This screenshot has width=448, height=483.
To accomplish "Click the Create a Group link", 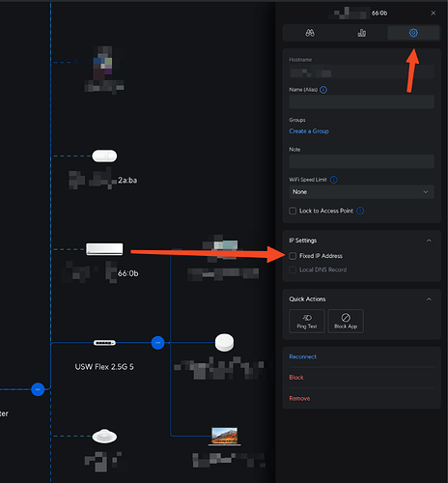I will (x=309, y=131).
